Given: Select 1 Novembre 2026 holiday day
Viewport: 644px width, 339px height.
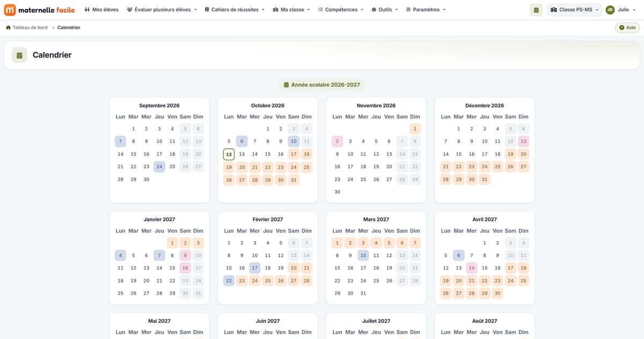Looking at the screenshot, I should 415,128.
